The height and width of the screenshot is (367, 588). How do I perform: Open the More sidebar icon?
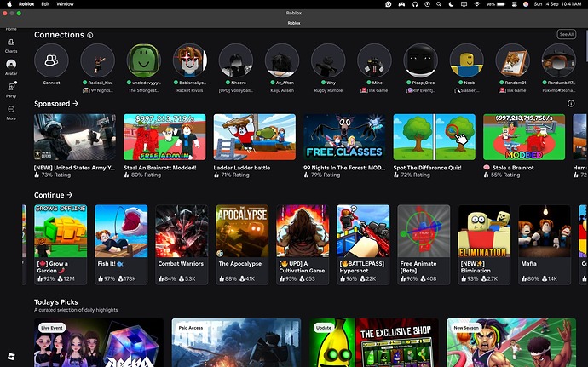11,112
